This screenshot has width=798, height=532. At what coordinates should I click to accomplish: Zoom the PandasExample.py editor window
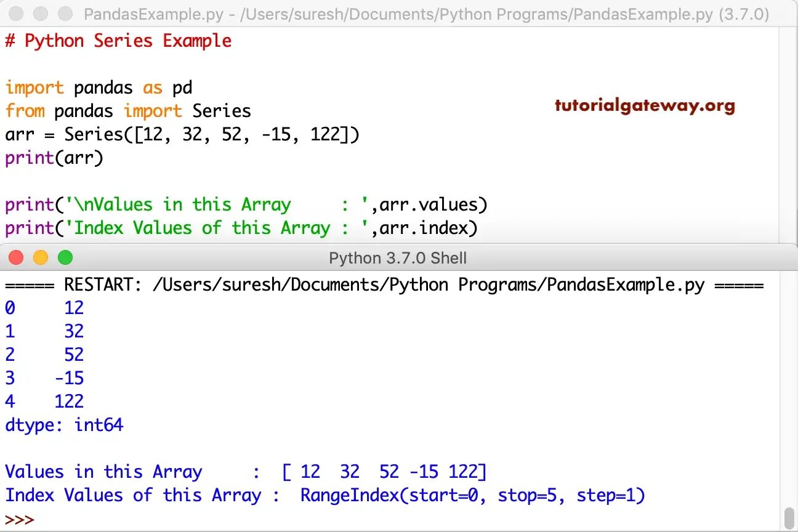click(65, 13)
